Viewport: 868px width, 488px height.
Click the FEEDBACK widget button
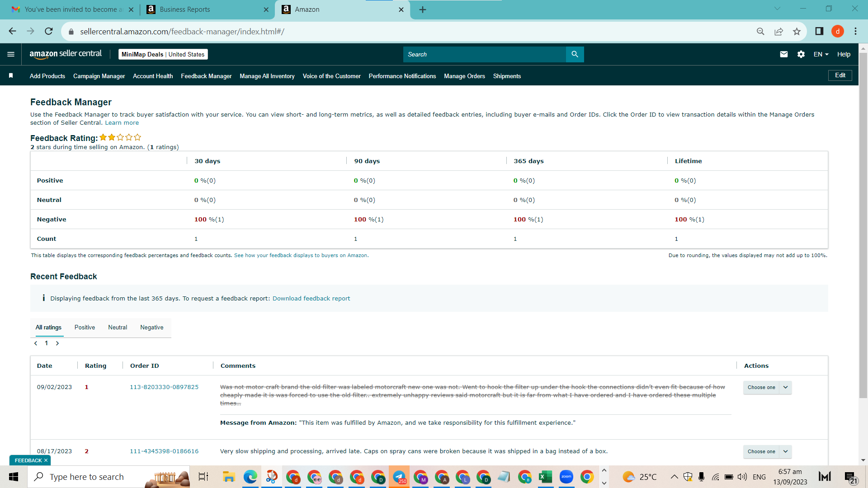[30, 460]
